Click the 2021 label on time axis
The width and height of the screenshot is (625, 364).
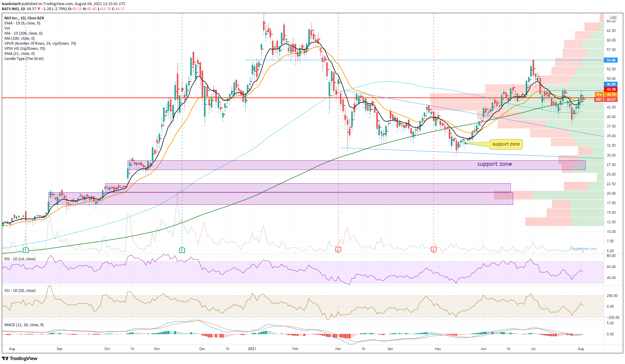coord(252,348)
